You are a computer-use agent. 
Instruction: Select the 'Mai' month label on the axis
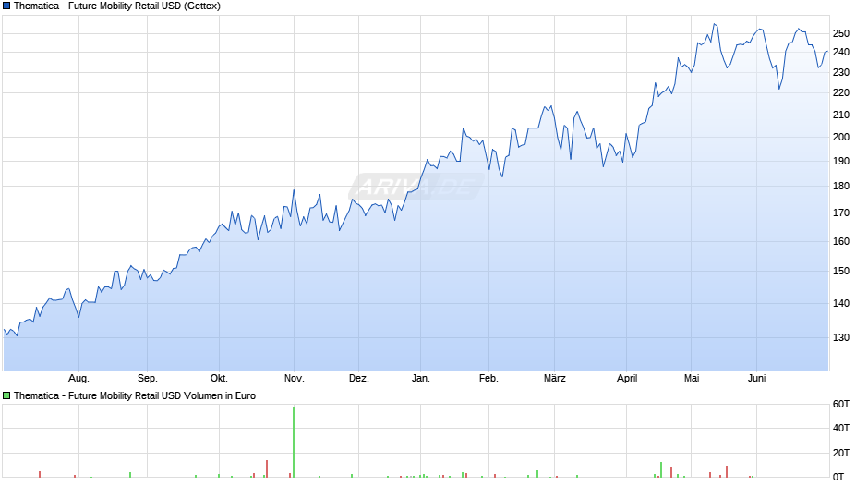click(x=692, y=379)
